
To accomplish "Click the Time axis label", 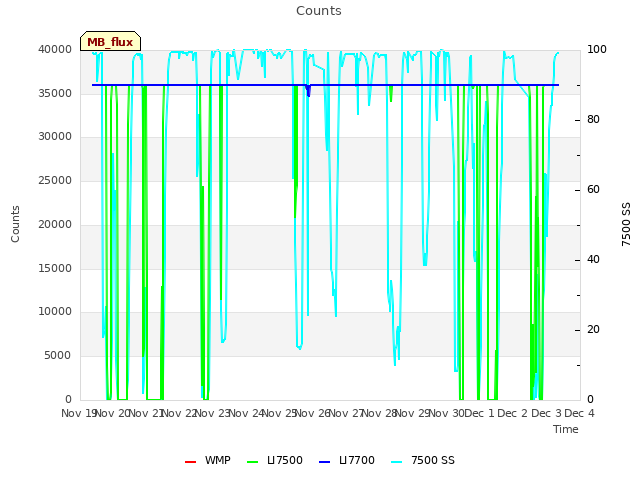I will [x=566, y=429].
